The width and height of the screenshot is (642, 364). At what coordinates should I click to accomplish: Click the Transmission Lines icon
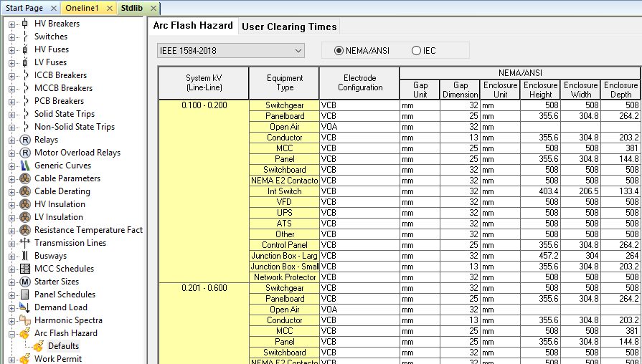point(25,243)
